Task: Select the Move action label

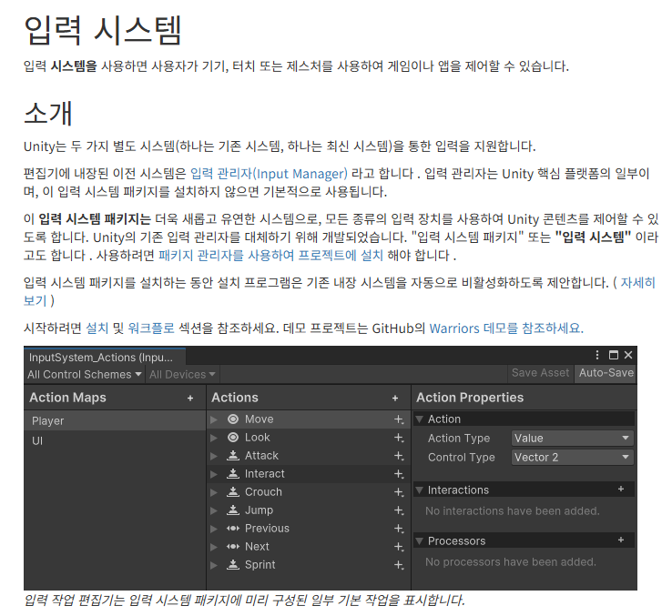Action: [259, 419]
